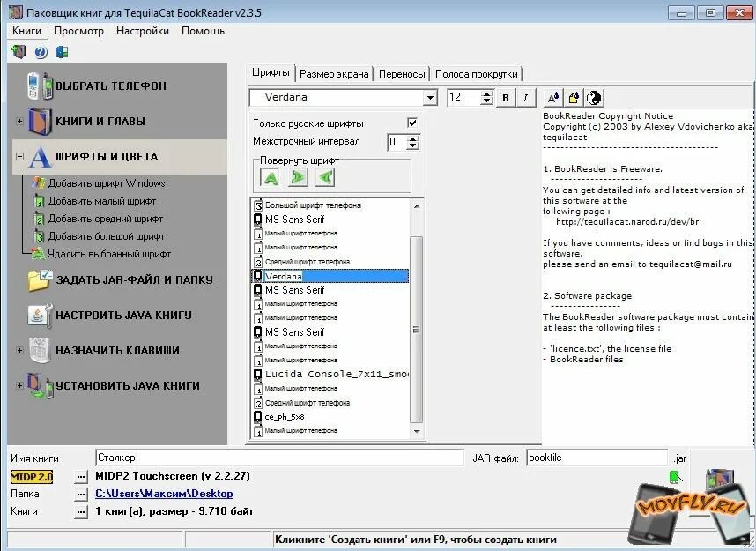Click the font size field showing 12
This screenshot has width=756, height=551.
coord(464,98)
